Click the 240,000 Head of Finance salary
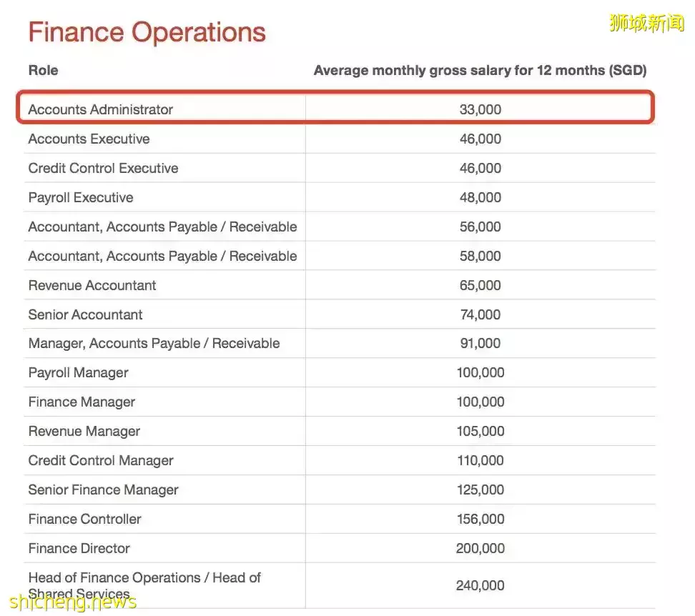 pyautogui.click(x=480, y=585)
